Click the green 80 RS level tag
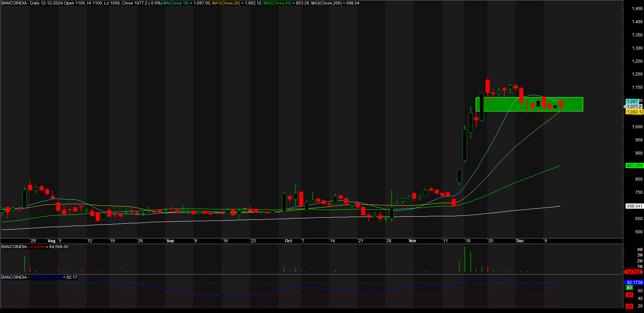 tap(629, 288)
